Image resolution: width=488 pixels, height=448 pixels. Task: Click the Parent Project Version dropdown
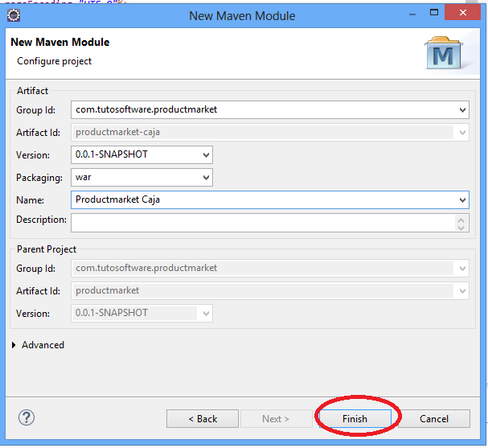(141, 313)
